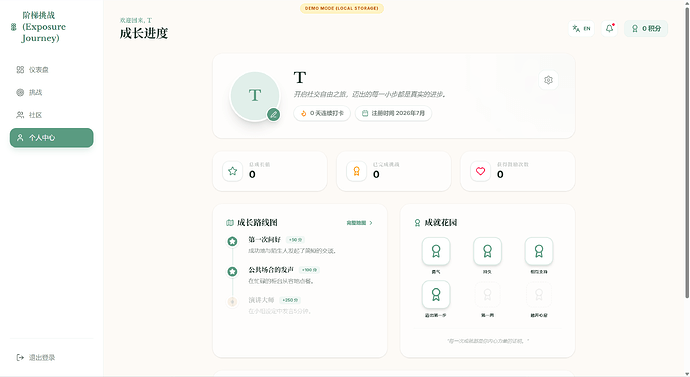
Task: Switch language with the EN translate button
Action: coord(581,29)
